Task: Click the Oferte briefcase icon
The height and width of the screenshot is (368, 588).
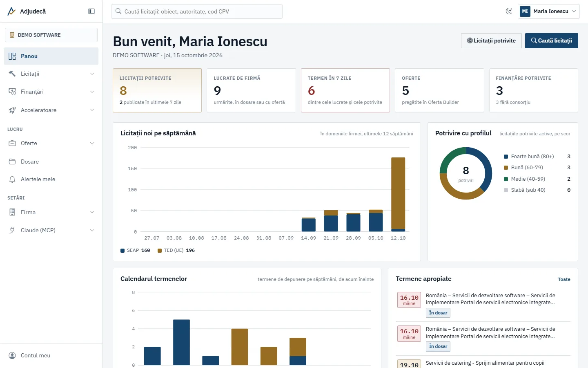Action: [12, 143]
